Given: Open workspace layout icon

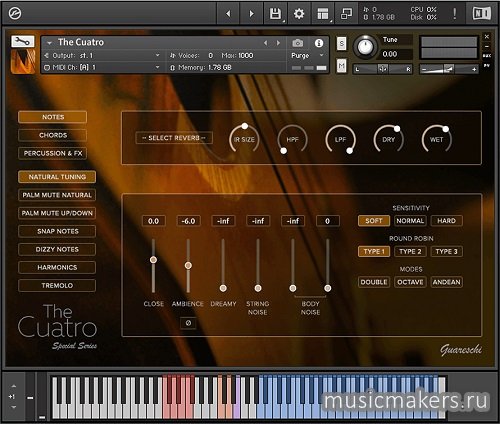Looking at the screenshot, I should coord(323,14).
